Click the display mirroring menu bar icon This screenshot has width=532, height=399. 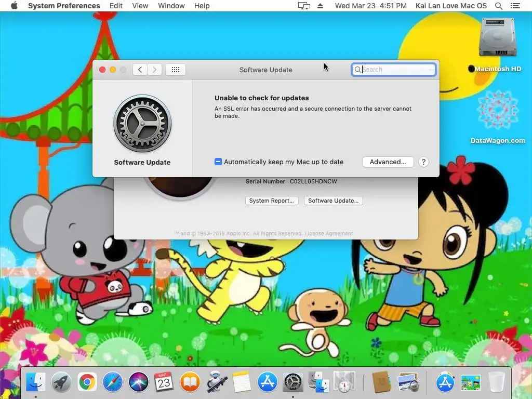(304, 6)
